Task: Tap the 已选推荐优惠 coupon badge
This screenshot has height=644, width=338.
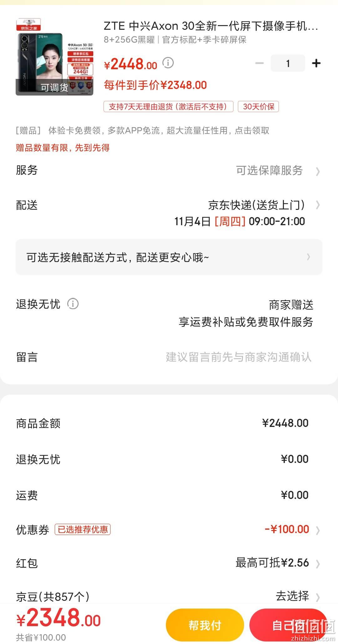Action: [83, 529]
